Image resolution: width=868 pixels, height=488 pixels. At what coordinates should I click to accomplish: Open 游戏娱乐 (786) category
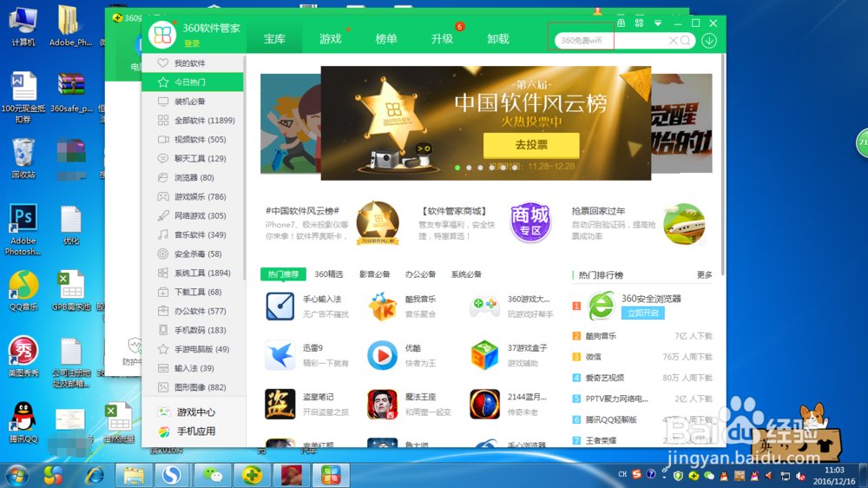click(193, 196)
